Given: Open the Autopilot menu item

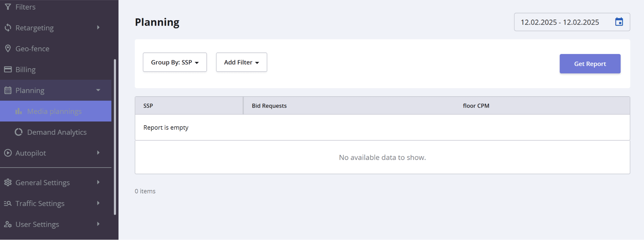Looking at the screenshot, I should (x=56, y=153).
